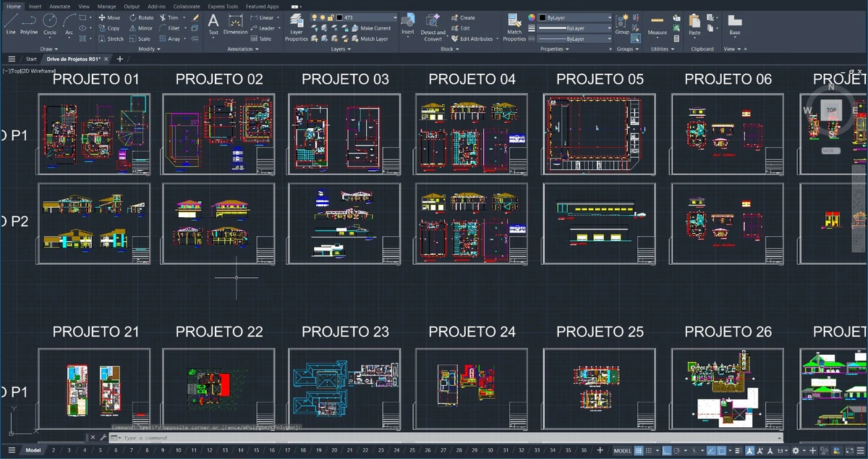Toggle lineweight display in status bar

coord(737,450)
